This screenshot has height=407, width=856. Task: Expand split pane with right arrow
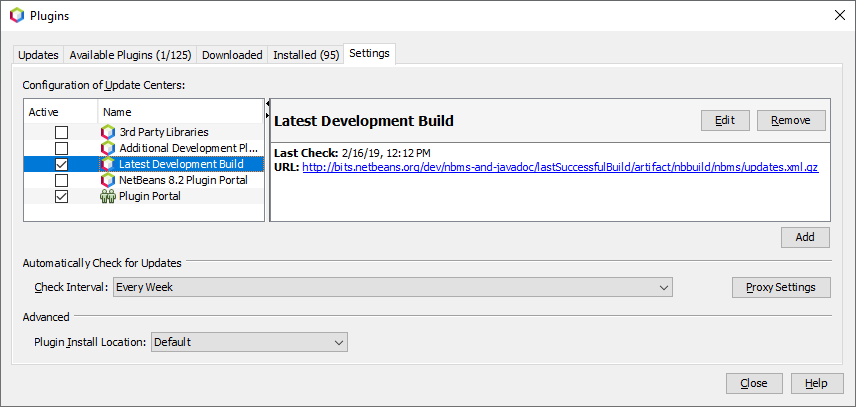(x=268, y=115)
